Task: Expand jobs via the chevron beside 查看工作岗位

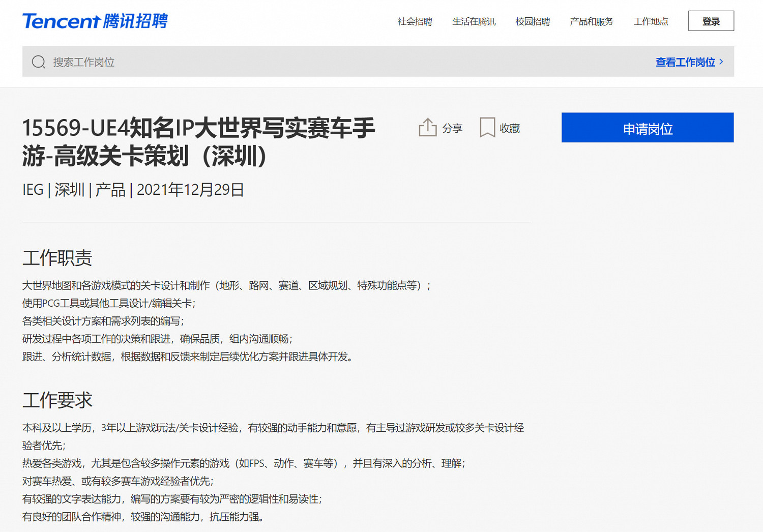Action: [x=722, y=62]
